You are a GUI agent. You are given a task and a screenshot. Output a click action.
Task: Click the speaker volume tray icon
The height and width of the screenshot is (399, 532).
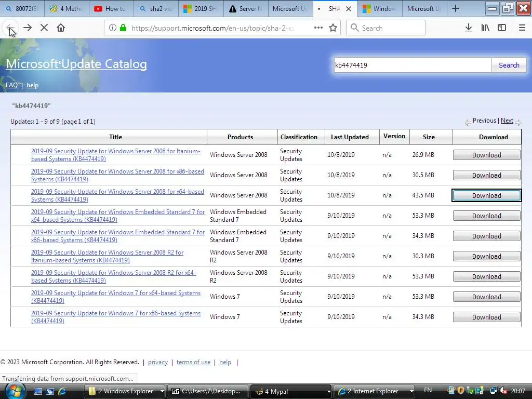pos(503,391)
